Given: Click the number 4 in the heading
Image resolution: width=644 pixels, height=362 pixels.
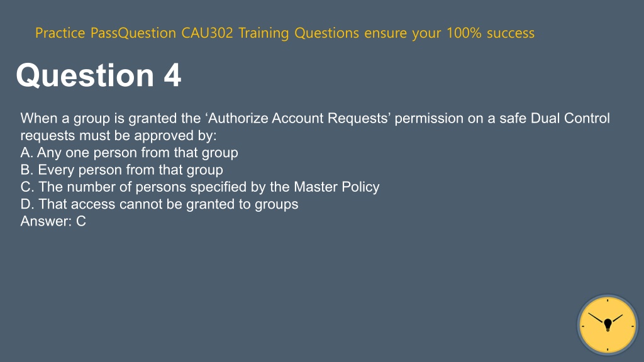Looking at the screenshot, I should [172, 75].
